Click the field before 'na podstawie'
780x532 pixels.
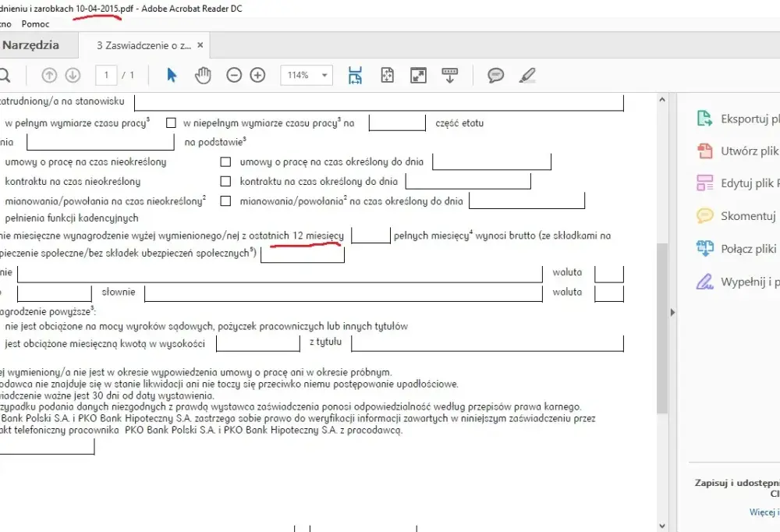pyautogui.click(x=101, y=142)
